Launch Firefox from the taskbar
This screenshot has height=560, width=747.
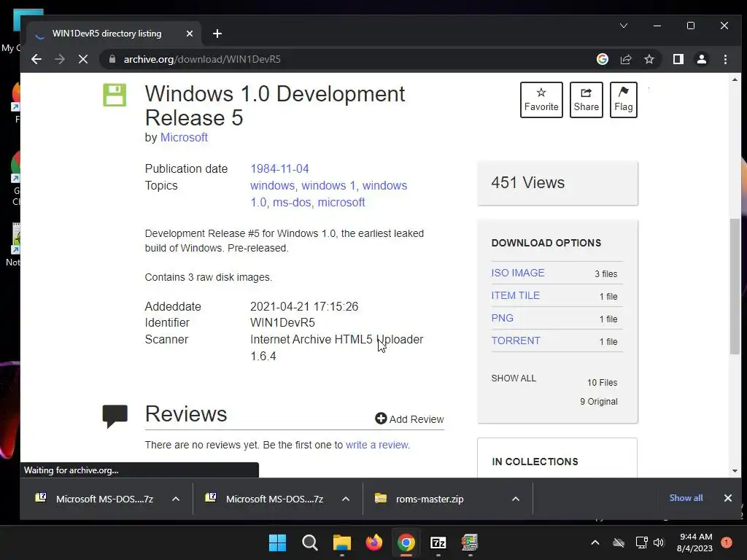click(374, 542)
